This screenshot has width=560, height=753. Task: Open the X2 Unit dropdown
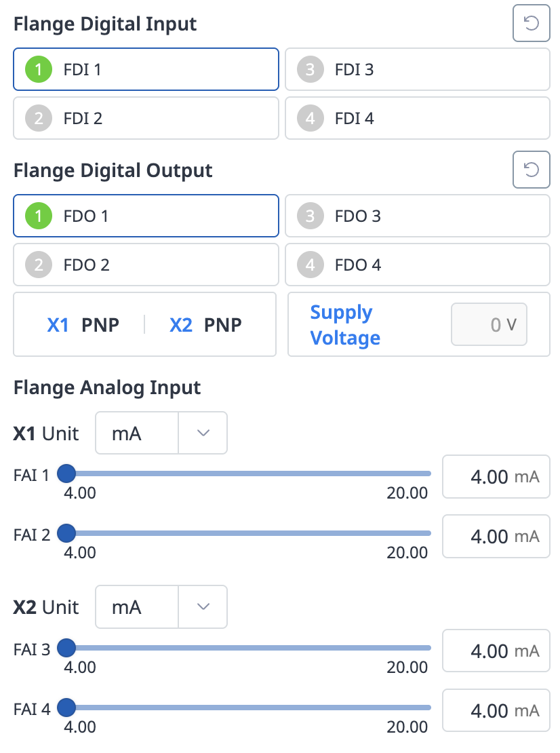[202, 606]
